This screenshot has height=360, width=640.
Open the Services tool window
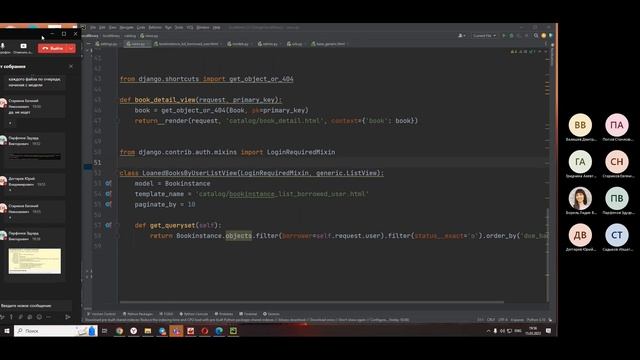click(x=272, y=314)
